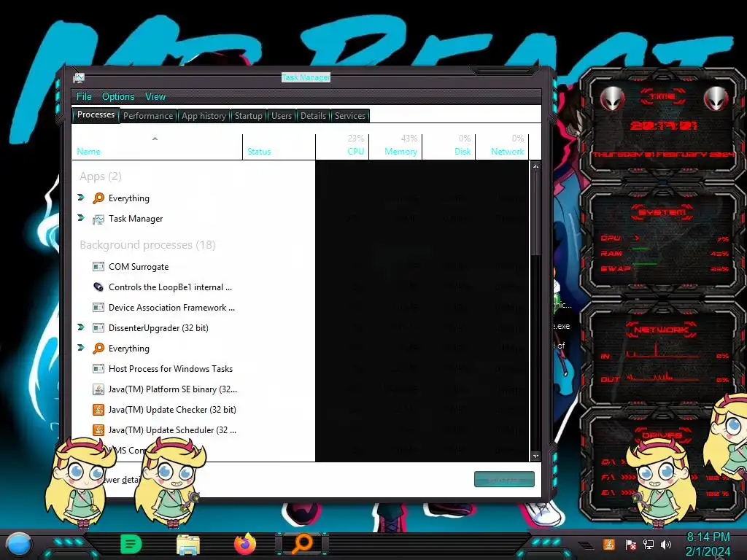This screenshot has width=747, height=560.
Task: Select Device Association Framework row text
Action: 171,308
